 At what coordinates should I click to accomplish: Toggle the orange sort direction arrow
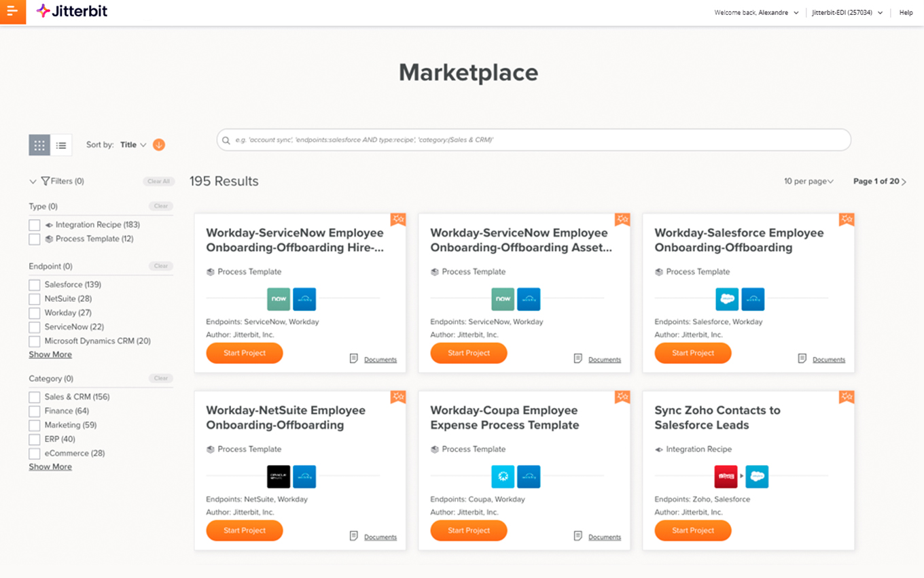tap(159, 145)
